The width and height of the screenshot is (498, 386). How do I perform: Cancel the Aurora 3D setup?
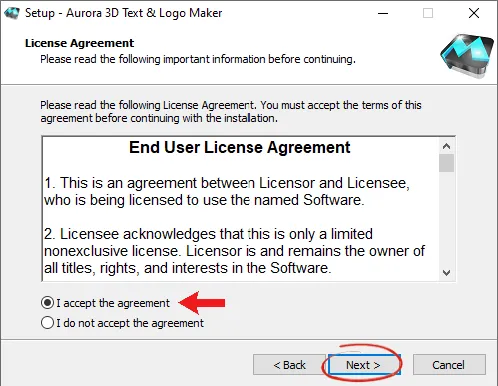(x=449, y=365)
